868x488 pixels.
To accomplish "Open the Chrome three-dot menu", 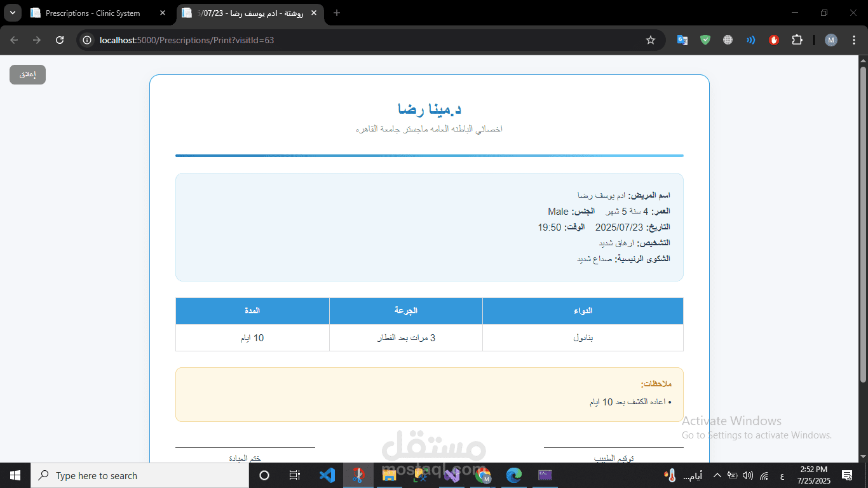I will coord(853,40).
